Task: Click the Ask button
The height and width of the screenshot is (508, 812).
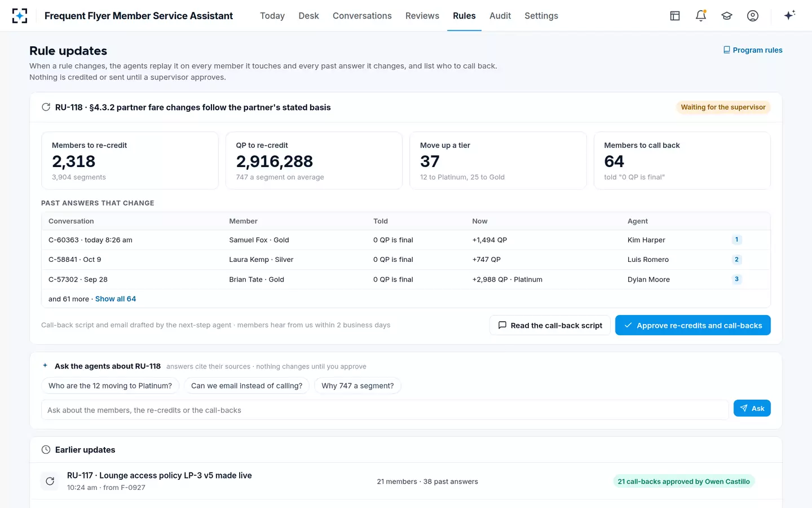Action: [752, 408]
